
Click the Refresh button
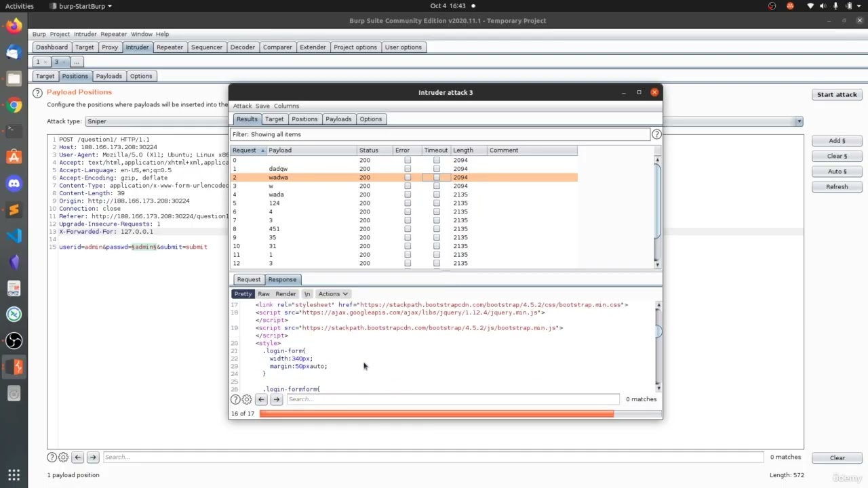click(x=837, y=187)
